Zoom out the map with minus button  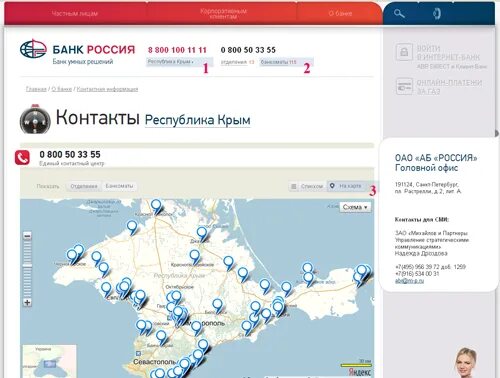27,236
